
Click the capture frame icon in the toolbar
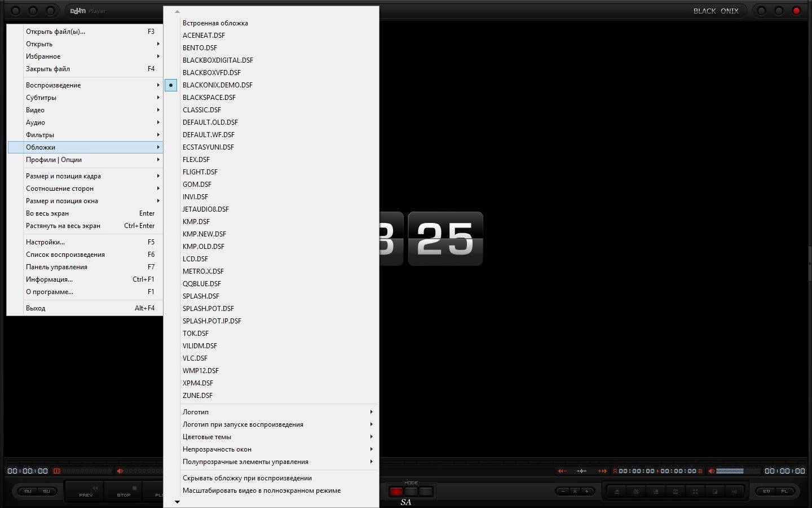(x=676, y=492)
